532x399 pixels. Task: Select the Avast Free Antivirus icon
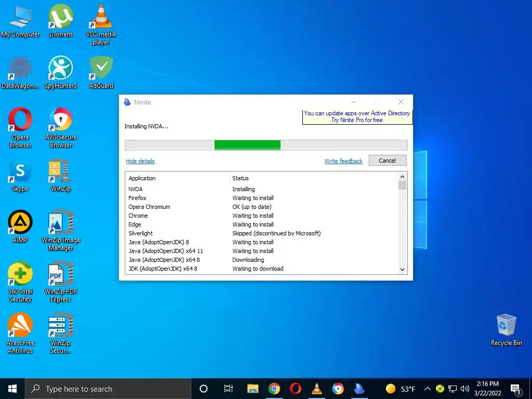(20, 334)
